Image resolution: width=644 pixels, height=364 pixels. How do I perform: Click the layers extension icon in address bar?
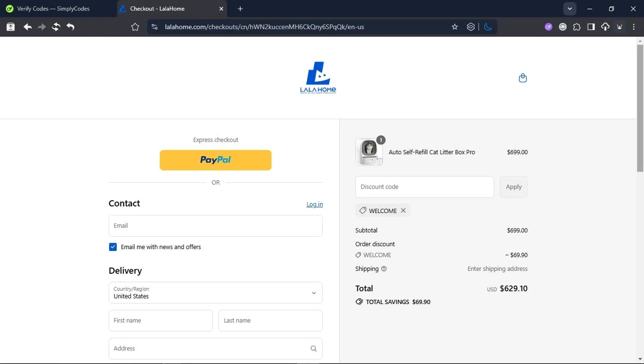pos(471,27)
